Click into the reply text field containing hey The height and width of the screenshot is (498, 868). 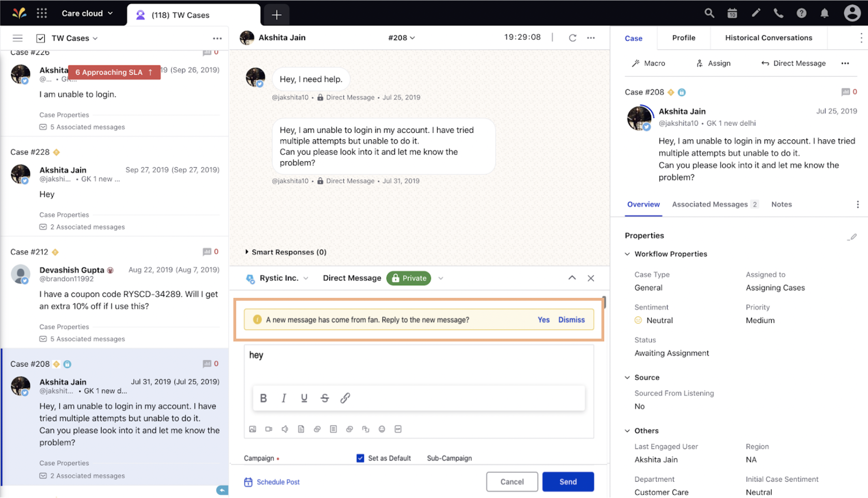[418, 364]
